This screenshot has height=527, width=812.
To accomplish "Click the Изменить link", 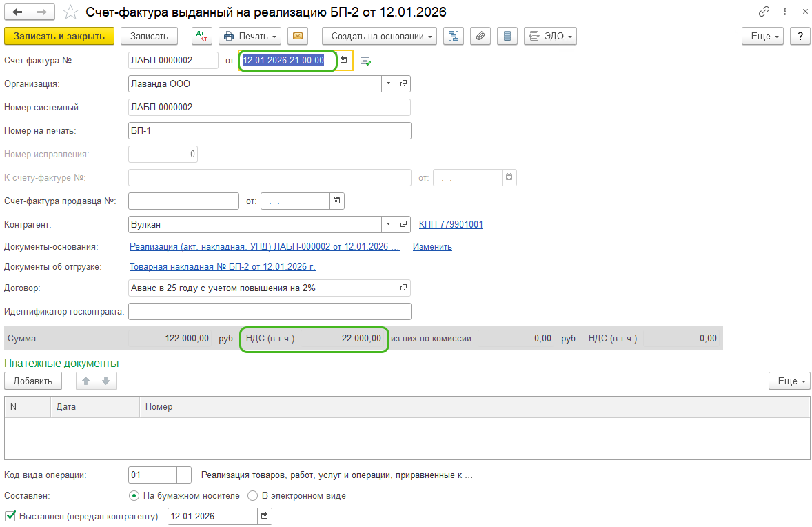I will click(x=432, y=246).
